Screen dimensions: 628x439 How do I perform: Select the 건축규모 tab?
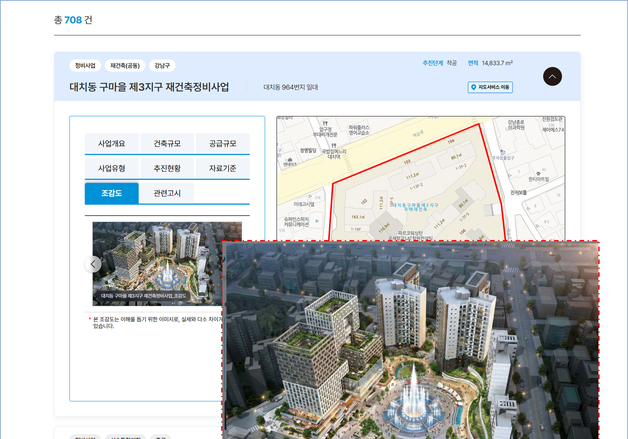tap(167, 143)
